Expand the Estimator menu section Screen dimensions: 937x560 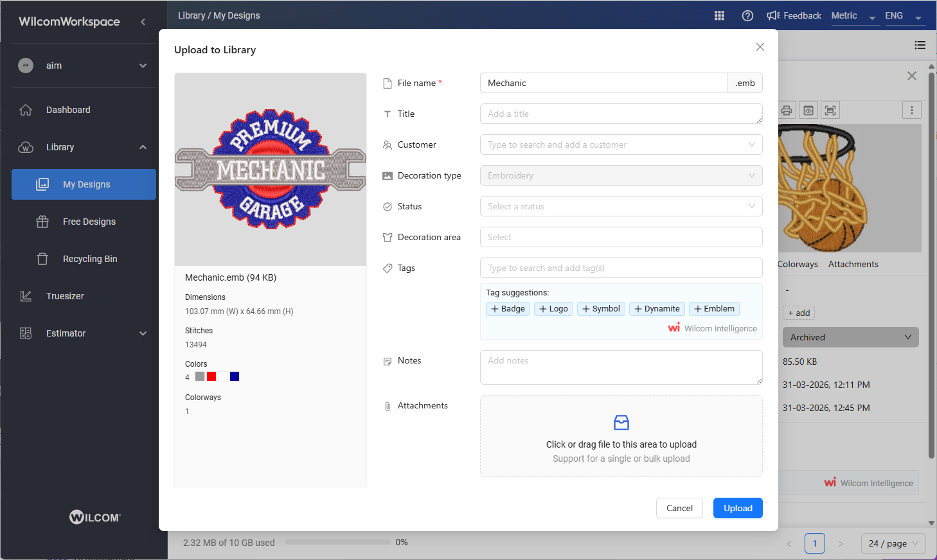[x=143, y=333]
